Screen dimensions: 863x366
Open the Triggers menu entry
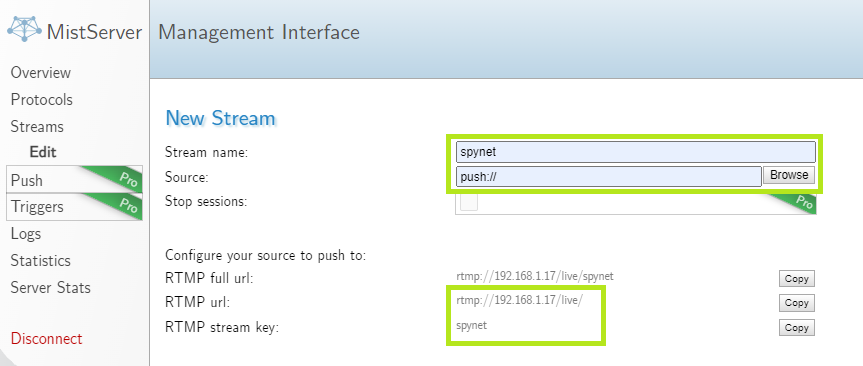(x=74, y=207)
